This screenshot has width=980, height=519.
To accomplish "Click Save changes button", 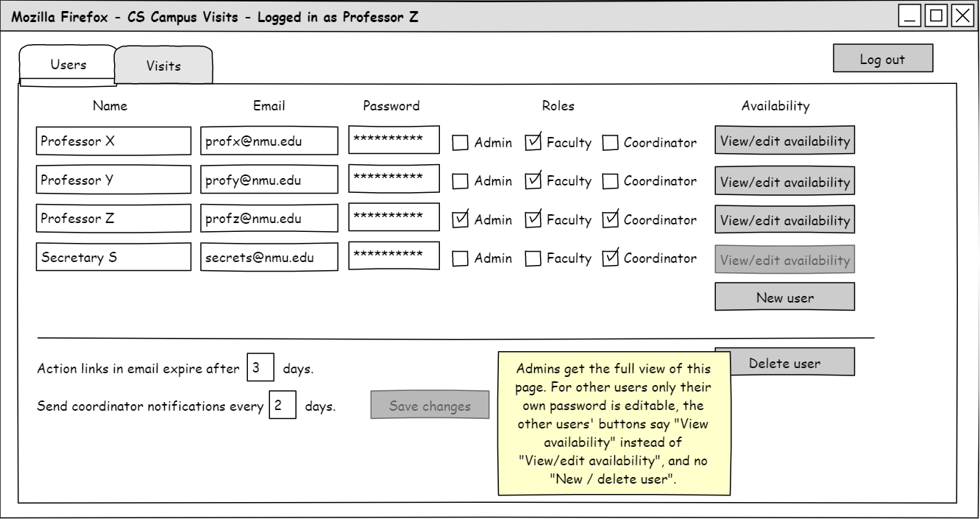I will 430,406.
